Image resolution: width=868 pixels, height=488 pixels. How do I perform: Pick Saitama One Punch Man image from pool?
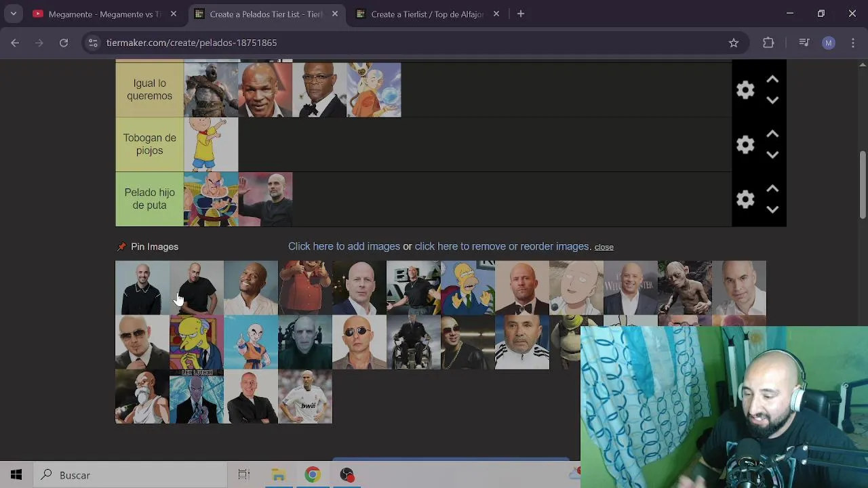click(x=576, y=288)
